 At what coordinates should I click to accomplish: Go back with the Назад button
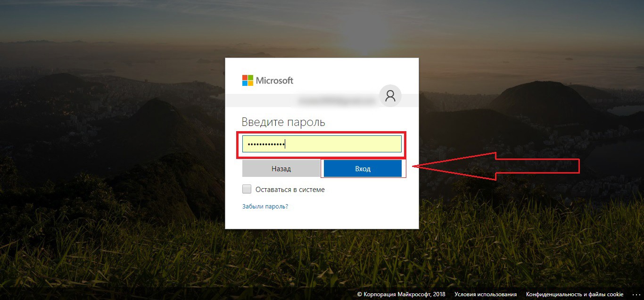[281, 168]
